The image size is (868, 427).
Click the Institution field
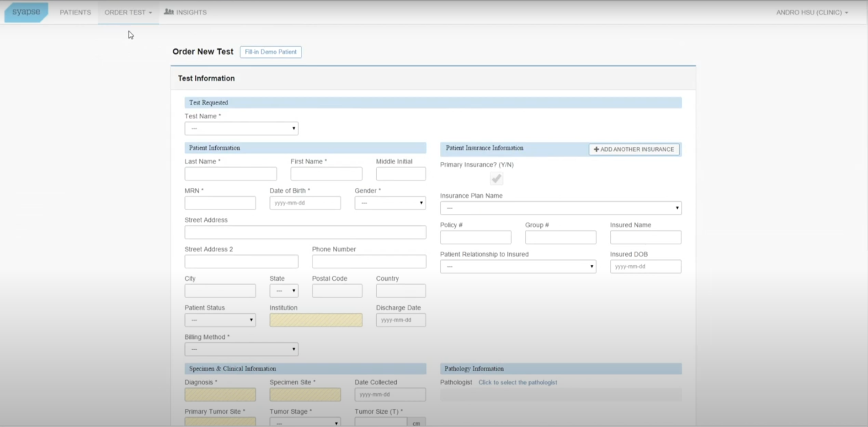coord(316,320)
